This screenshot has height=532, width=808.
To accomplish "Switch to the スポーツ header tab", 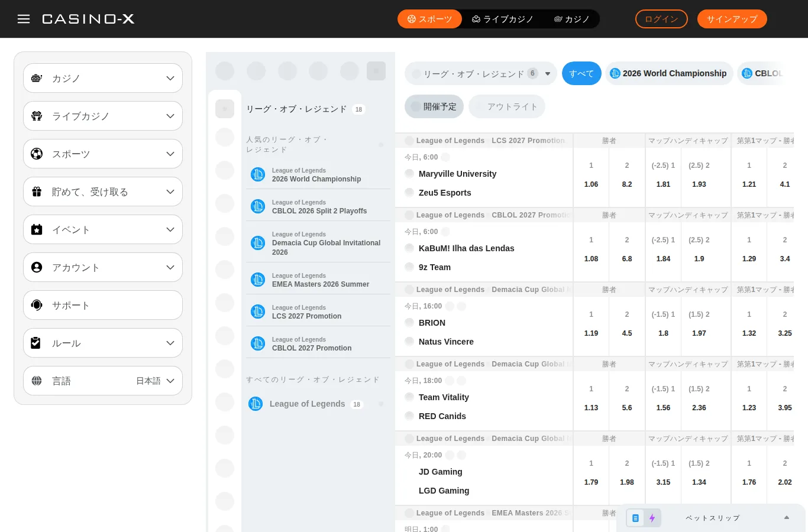I will point(430,19).
